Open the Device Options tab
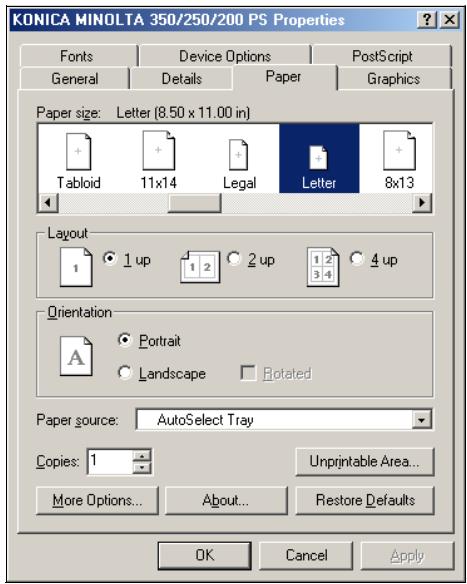 [225, 56]
